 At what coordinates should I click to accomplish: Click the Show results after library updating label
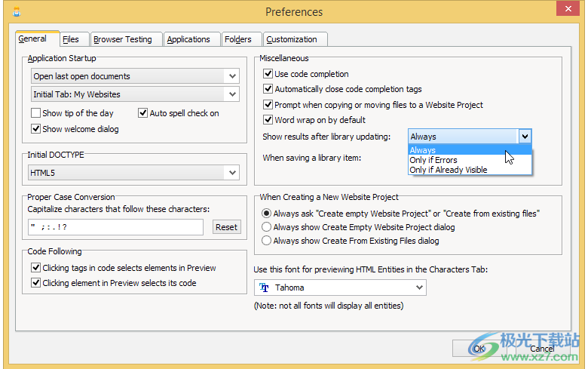point(326,137)
